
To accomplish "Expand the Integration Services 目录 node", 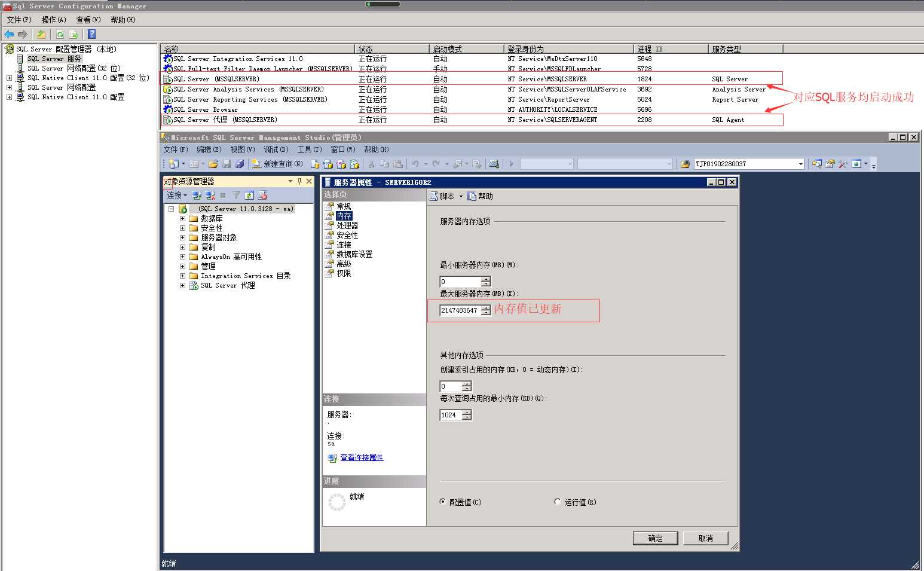I will click(183, 276).
